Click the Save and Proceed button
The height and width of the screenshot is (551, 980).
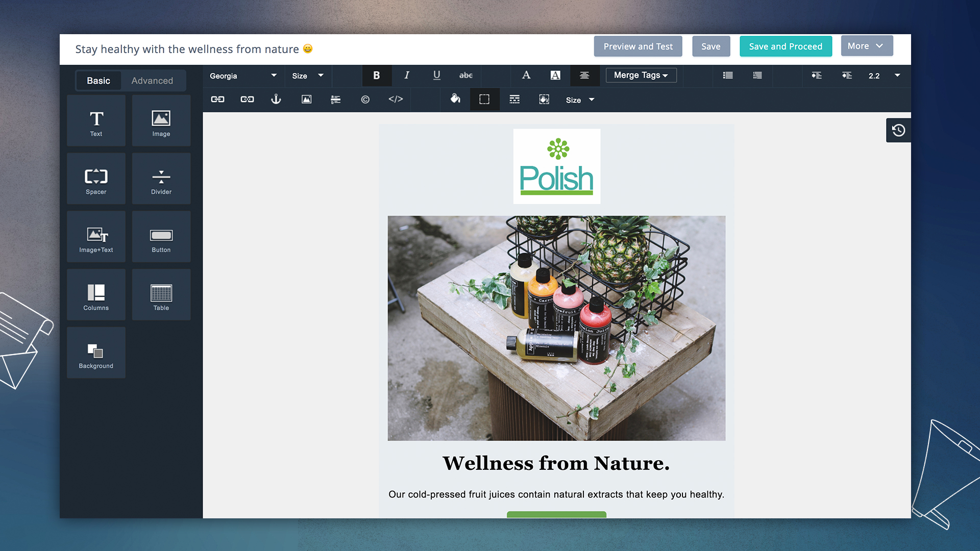[x=785, y=46]
